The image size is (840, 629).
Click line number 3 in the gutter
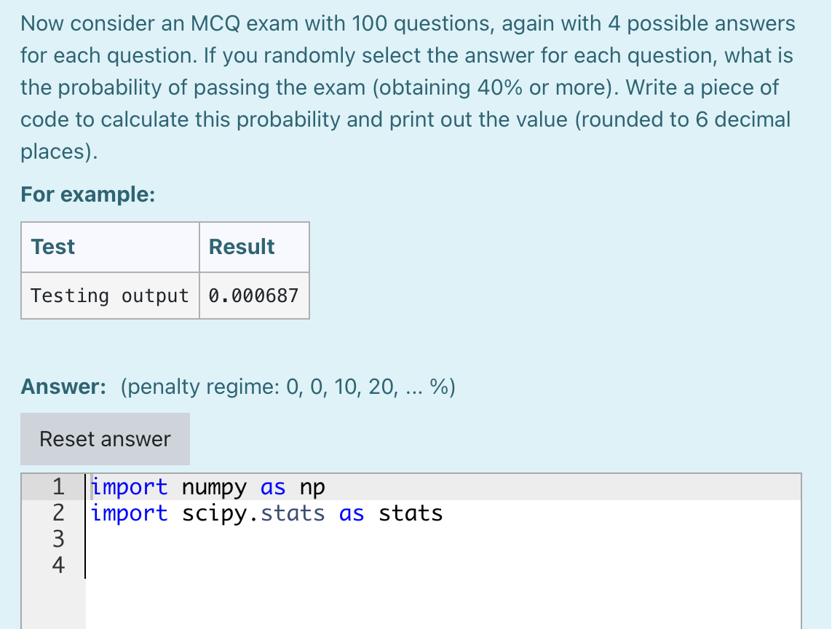coord(57,539)
